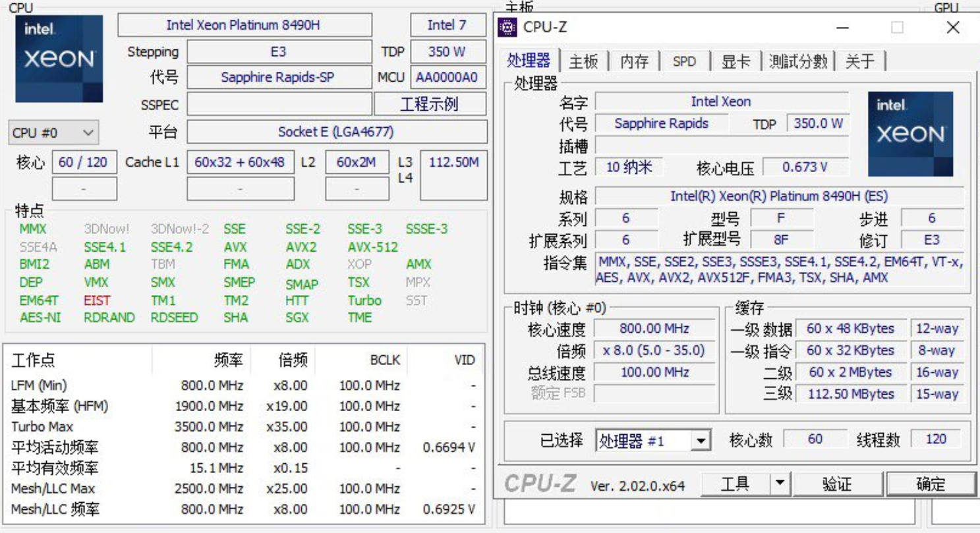980x533 pixels.
Task: Open the 測試分數 benchmark tab
Action: pos(797,61)
